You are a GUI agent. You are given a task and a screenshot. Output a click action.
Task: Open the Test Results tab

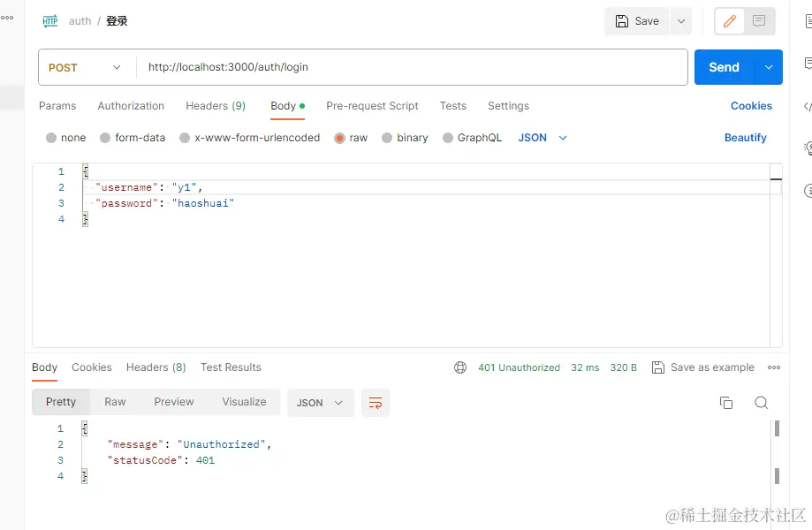[231, 367]
